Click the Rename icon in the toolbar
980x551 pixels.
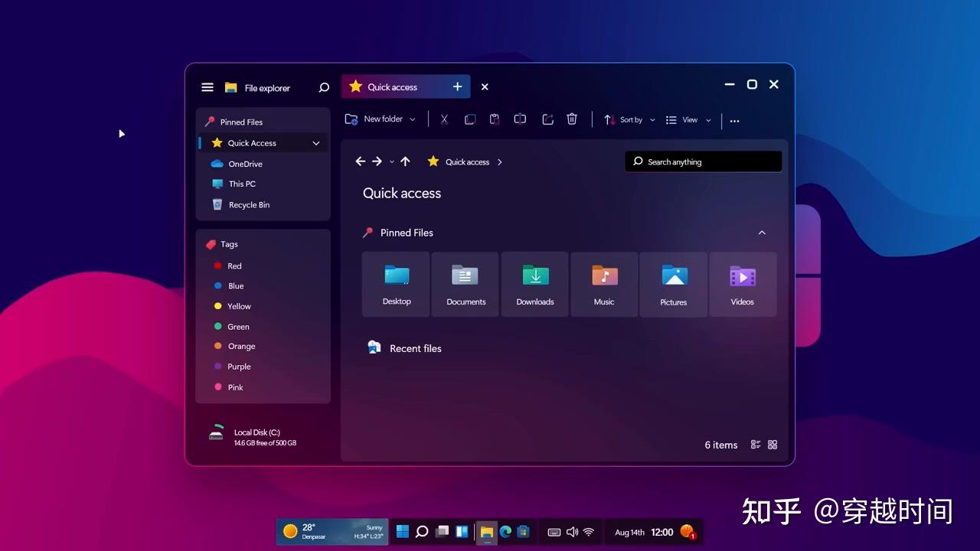[520, 119]
